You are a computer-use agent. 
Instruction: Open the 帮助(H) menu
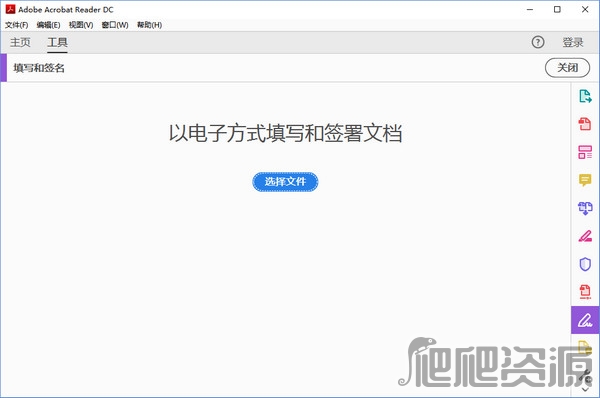149,25
